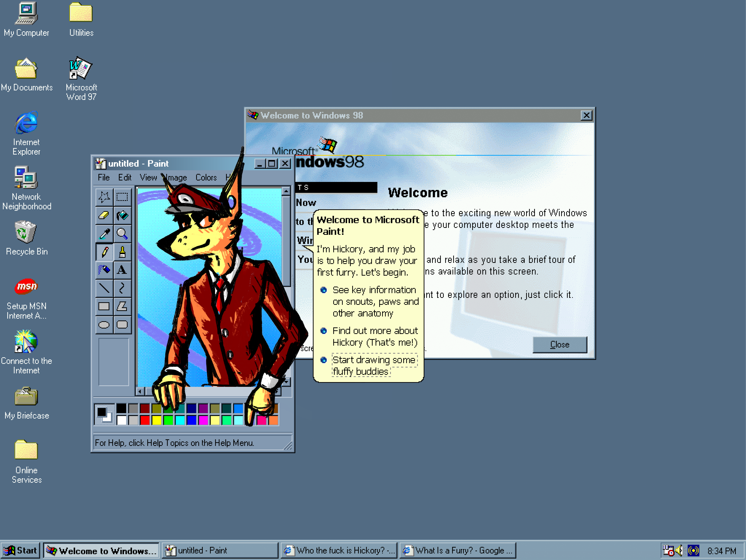This screenshot has height=560, width=746.
Task: Pick the red color swatch in palette
Action: click(145, 420)
